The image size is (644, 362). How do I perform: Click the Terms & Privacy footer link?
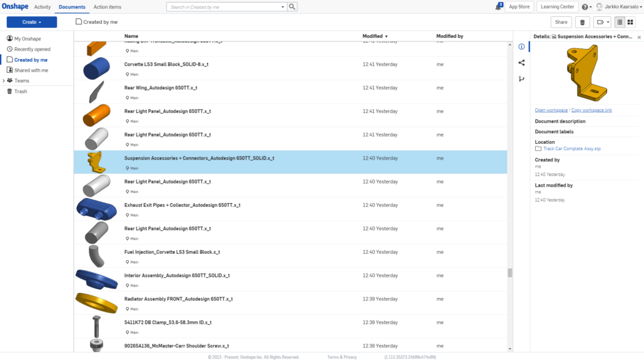(341, 357)
